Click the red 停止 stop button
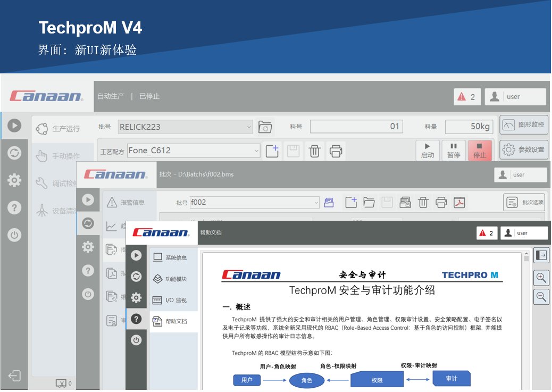The image size is (552, 392). (480, 151)
